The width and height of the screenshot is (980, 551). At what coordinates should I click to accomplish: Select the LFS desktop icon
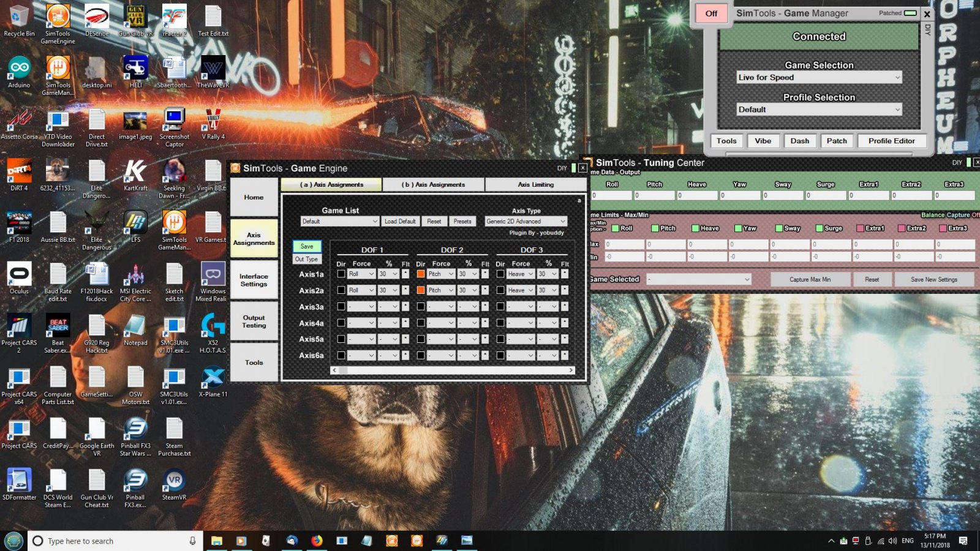[x=135, y=227]
